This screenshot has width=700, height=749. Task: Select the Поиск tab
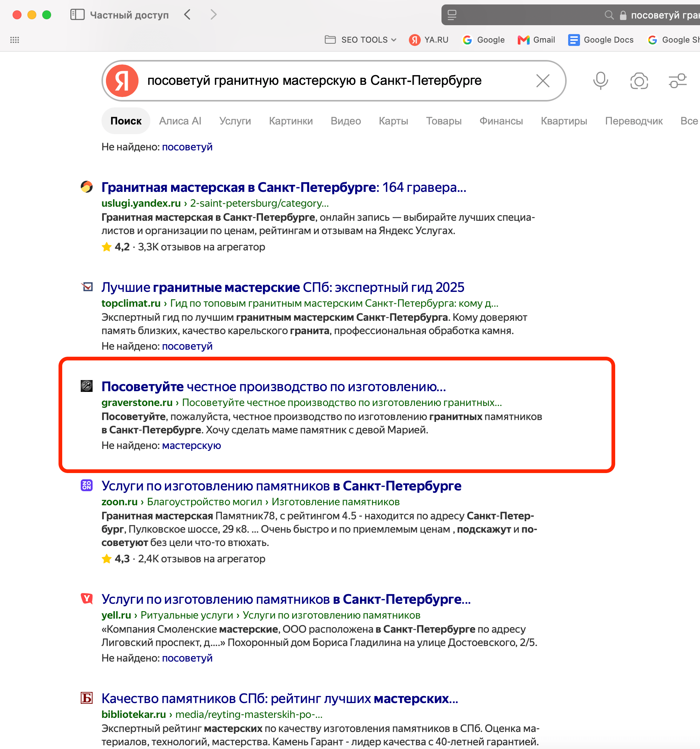126,121
